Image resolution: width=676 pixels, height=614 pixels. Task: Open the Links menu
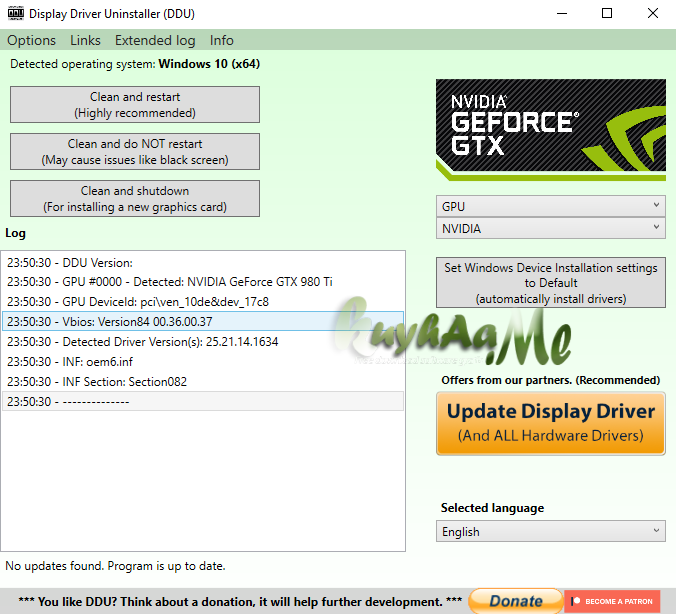click(x=85, y=40)
